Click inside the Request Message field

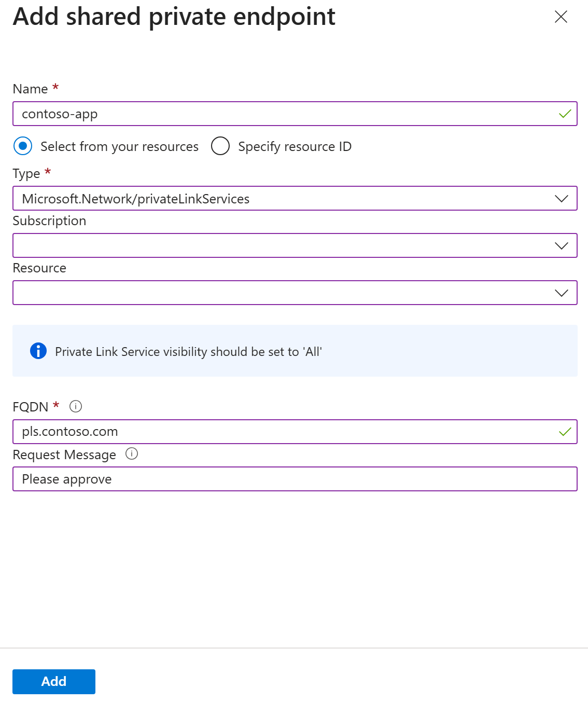pyautogui.click(x=295, y=478)
